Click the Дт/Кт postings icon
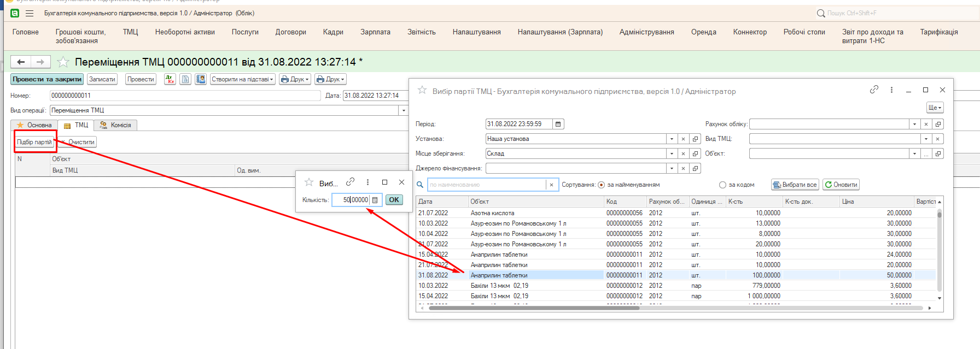Image resolution: width=980 pixels, height=349 pixels. 170,79
